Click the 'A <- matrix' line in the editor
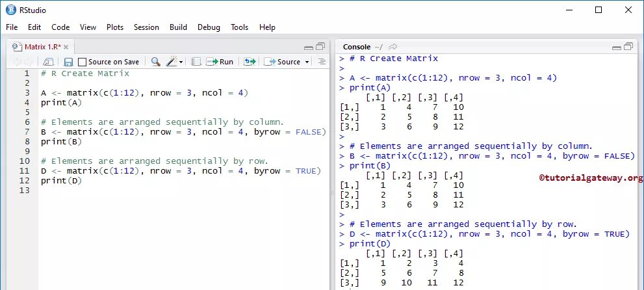This screenshot has height=290, width=644. coord(144,93)
